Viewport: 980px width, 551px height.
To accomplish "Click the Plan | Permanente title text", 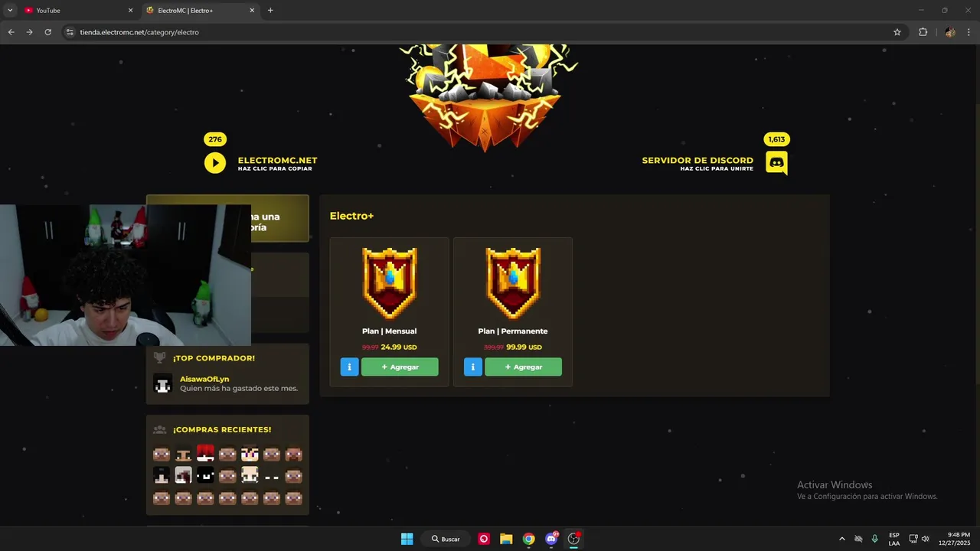I will 513,331.
